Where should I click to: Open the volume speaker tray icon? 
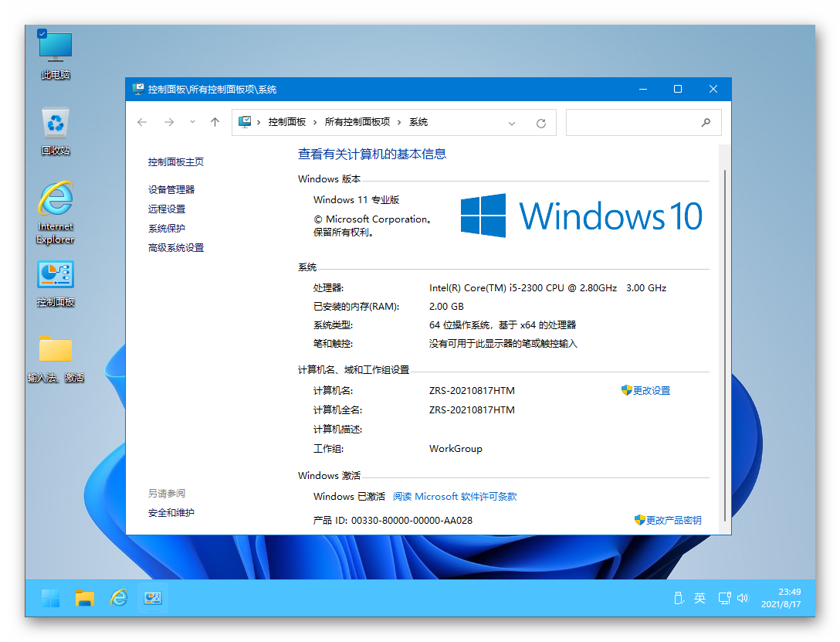[x=743, y=598]
